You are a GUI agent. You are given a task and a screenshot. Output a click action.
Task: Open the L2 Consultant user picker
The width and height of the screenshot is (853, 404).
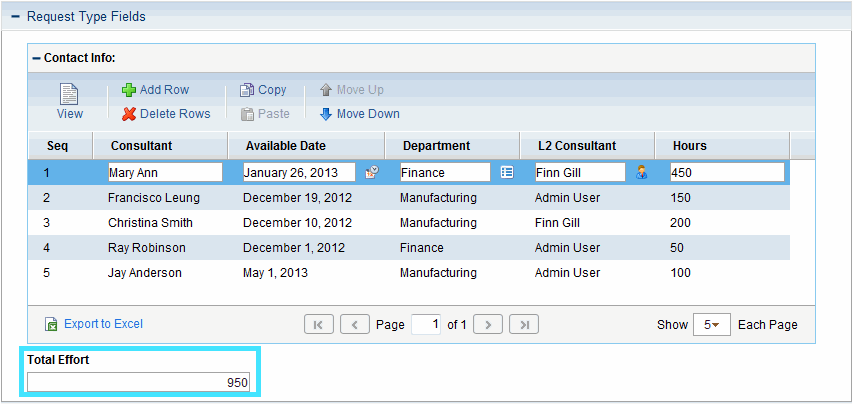click(642, 172)
